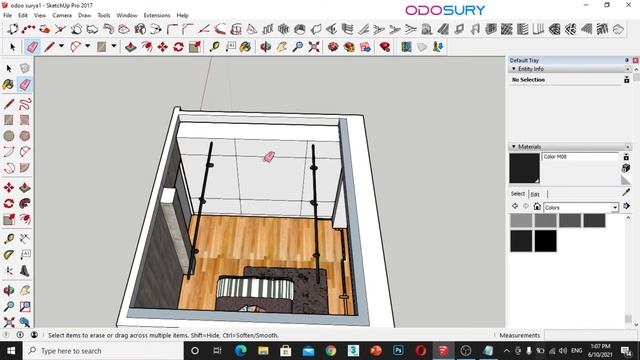640x360 pixels.
Task: Click the Materials details arrow button
Action: (627, 206)
